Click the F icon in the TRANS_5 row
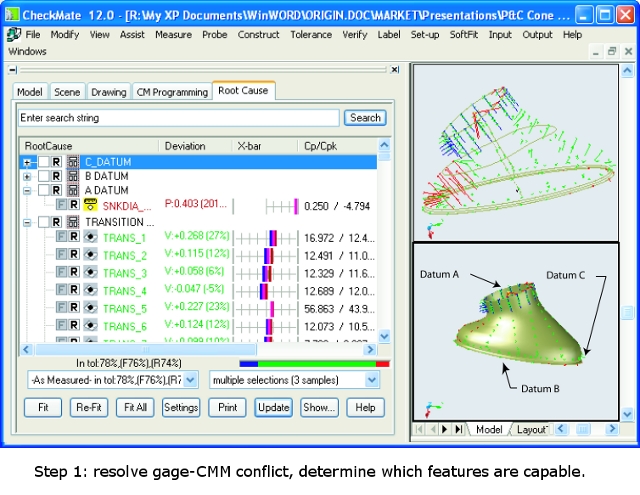640x495 pixels. tap(61, 308)
